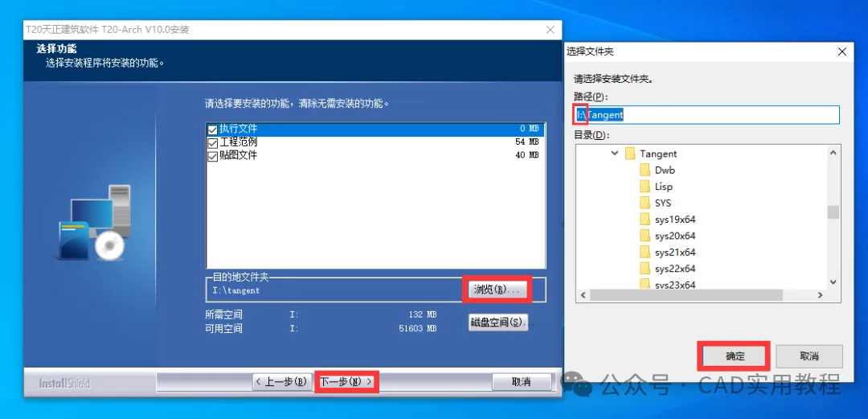Click the SYS folder icon
The image size is (868, 419).
pos(645,203)
